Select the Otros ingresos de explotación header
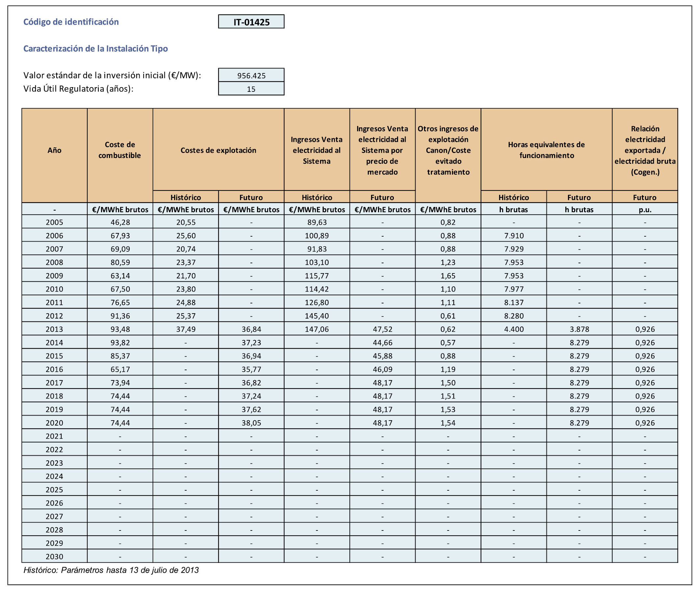Image resolution: width=700 pixels, height=592 pixels. click(448, 155)
